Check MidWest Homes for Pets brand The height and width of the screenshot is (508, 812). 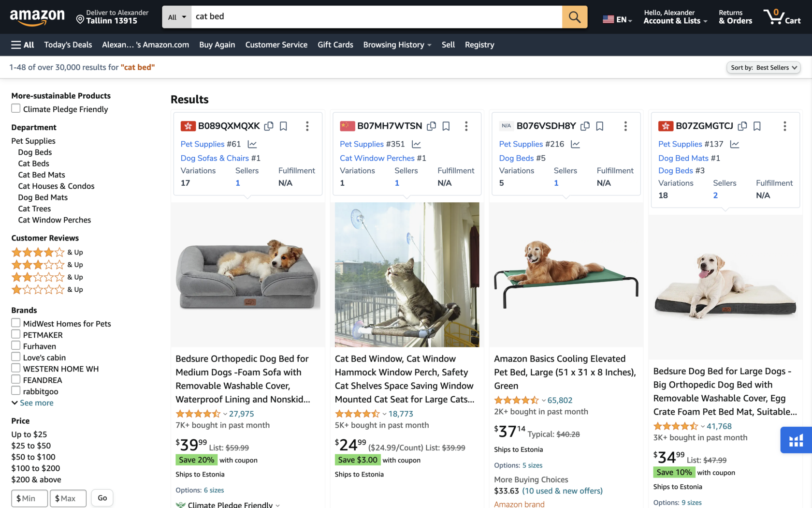(x=16, y=323)
